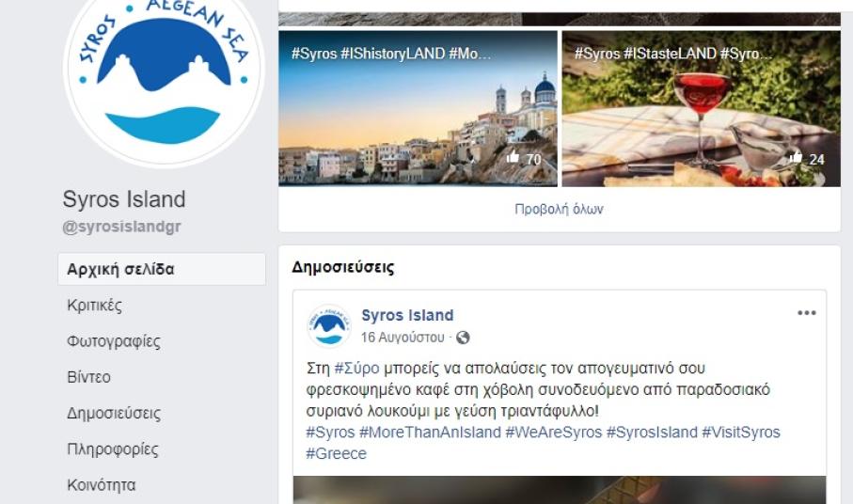Click the Προβολή όλων link

pos(560,210)
